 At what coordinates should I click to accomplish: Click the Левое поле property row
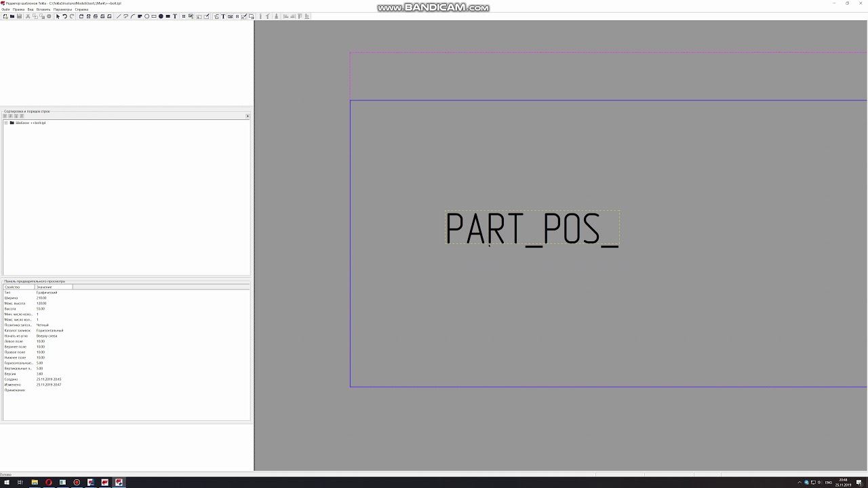point(126,341)
